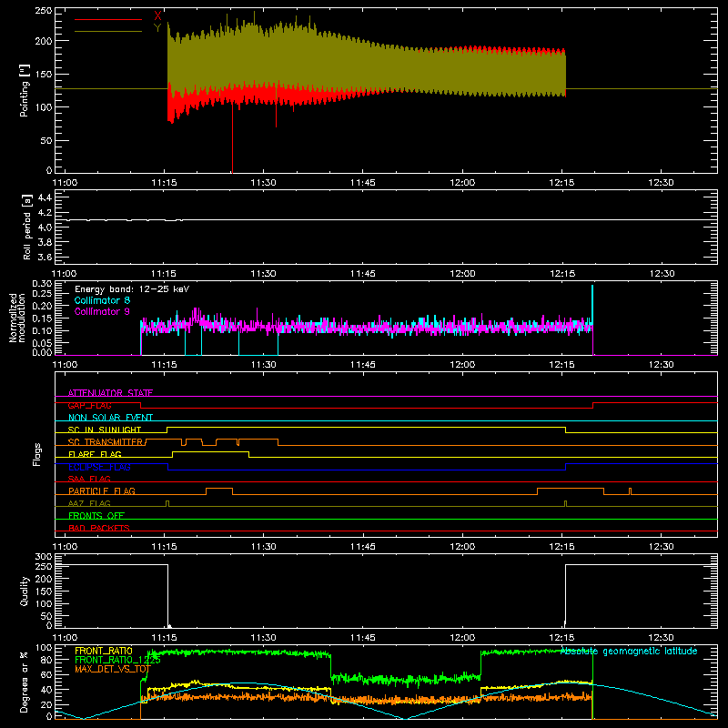Click the 11:15 tick label under Pointing plot
The height and width of the screenshot is (728, 728).
pos(164,183)
